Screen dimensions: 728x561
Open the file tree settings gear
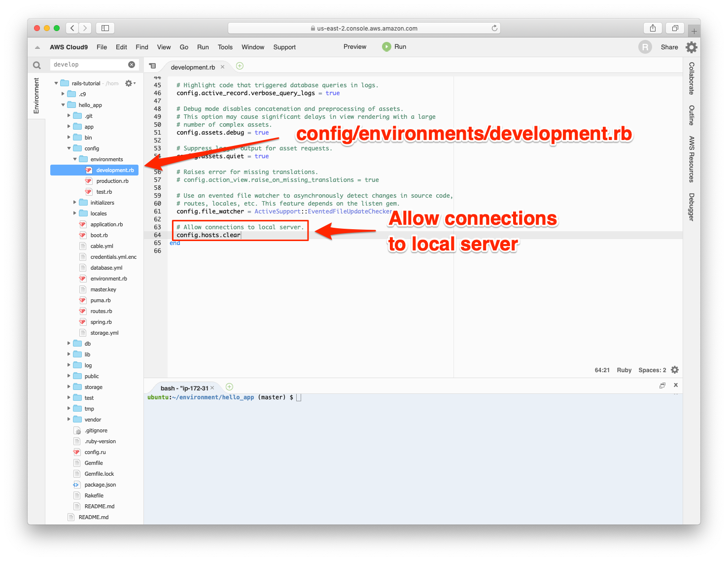(x=129, y=83)
